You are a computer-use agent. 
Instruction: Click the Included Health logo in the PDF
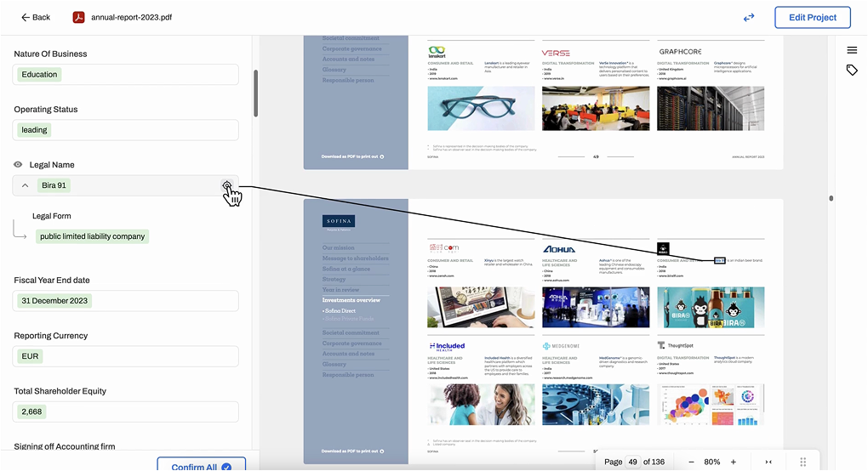point(448,347)
